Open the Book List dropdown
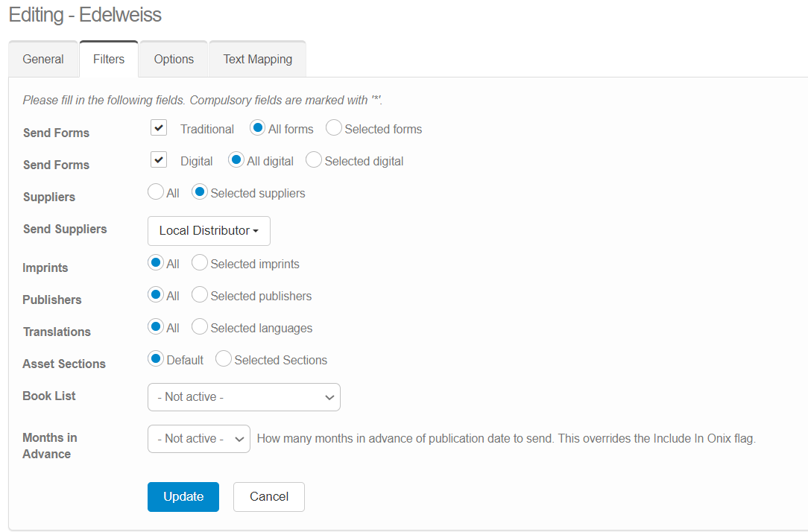Image resolution: width=808 pixels, height=532 pixels. click(244, 397)
